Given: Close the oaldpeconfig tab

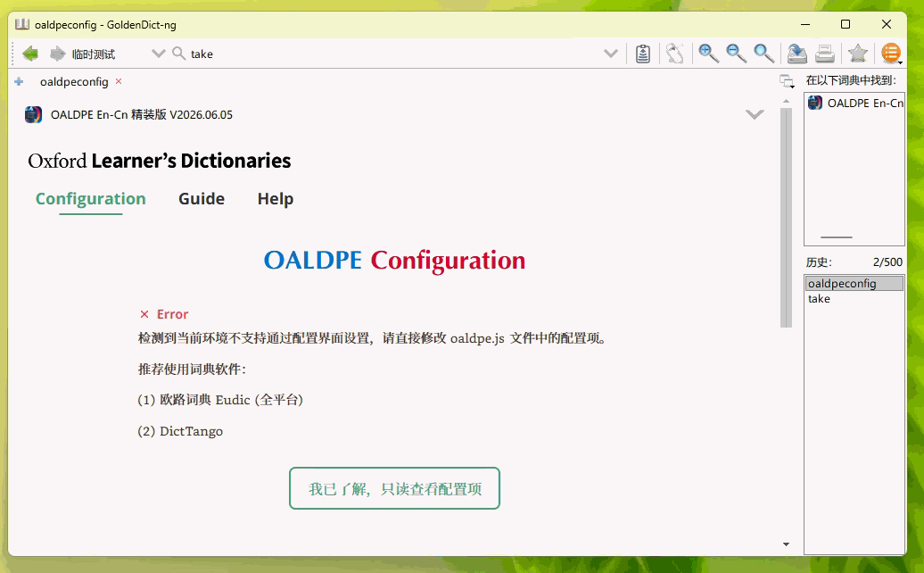Looking at the screenshot, I should 119,81.
